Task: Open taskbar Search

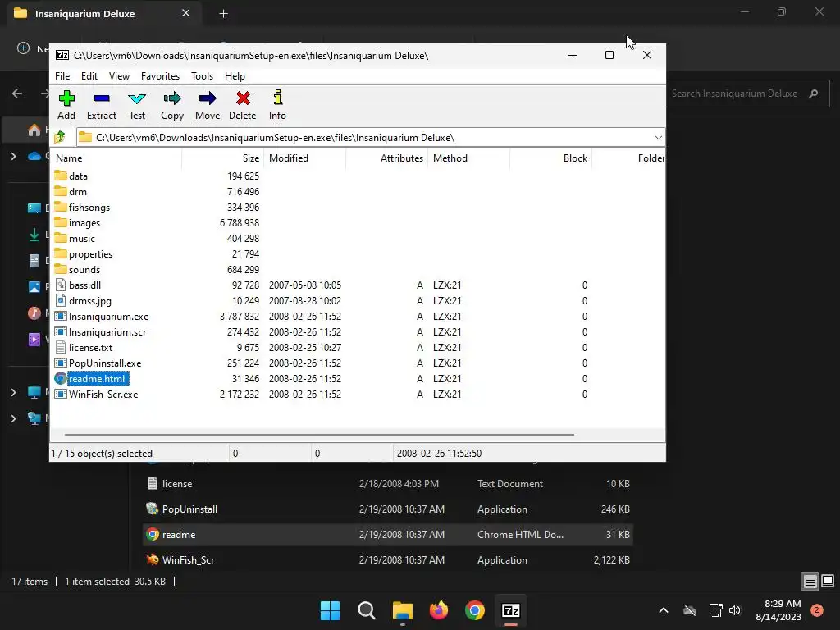Action: click(367, 610)
